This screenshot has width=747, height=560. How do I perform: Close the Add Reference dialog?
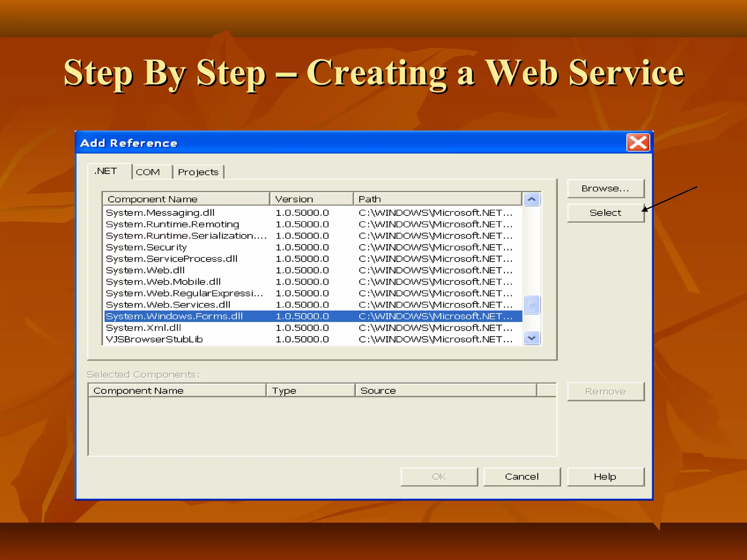tap(638, 142)
